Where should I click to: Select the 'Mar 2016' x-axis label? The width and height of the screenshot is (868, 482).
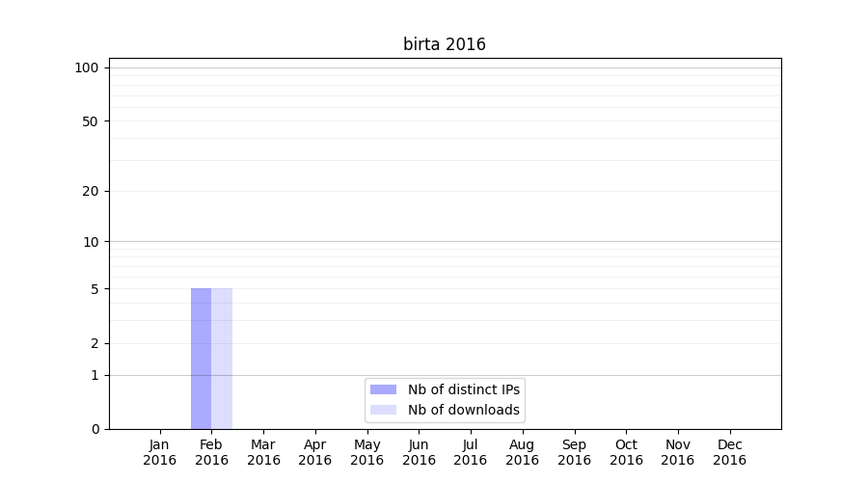(x=263, y=452)
